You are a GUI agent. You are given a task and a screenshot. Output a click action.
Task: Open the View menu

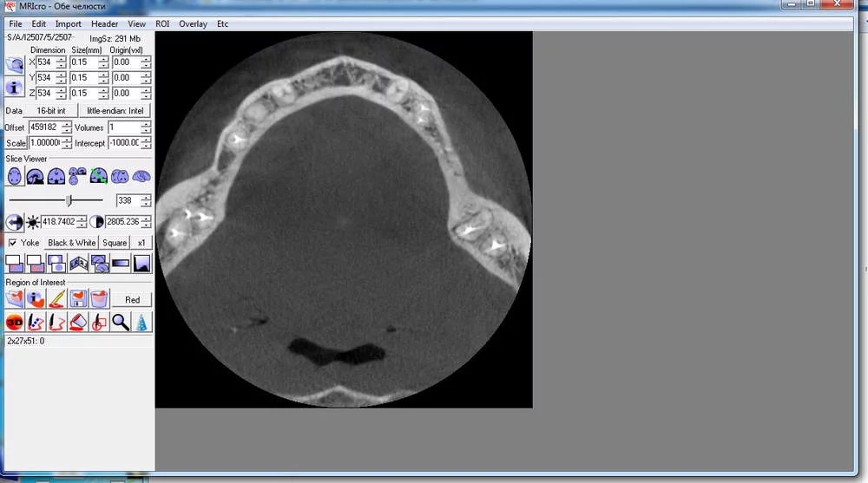tap(137, 23)
